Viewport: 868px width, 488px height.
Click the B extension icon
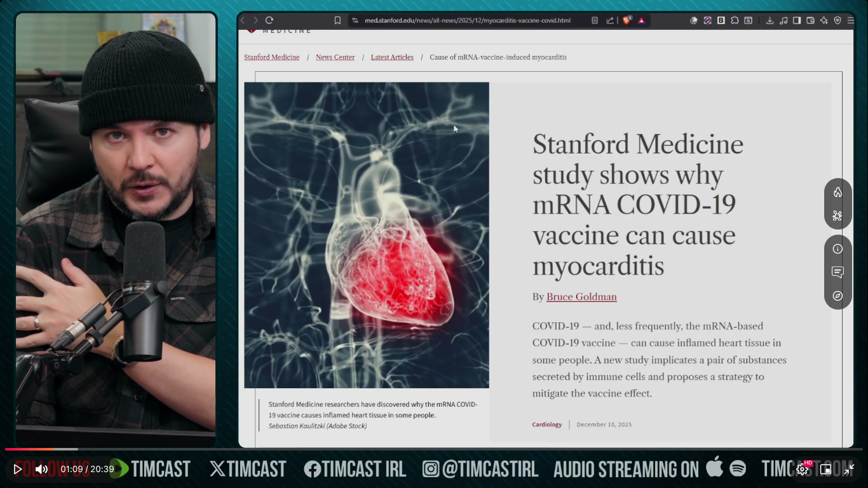tap(721, 20)
